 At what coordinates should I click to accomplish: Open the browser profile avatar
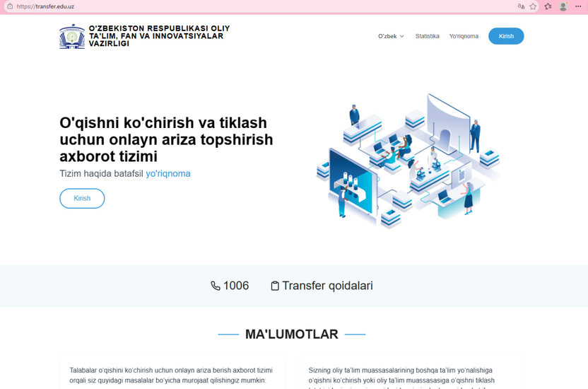point(563,6)
